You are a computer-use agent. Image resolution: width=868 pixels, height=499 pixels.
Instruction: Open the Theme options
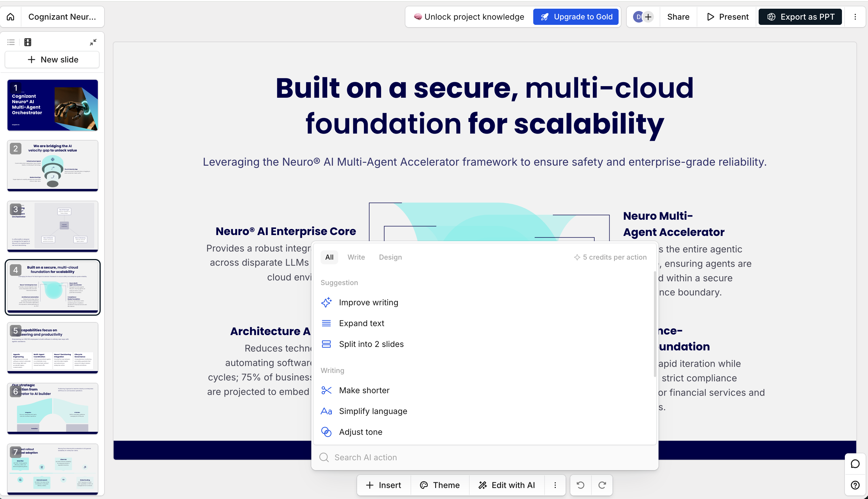(x=440, y=485)
